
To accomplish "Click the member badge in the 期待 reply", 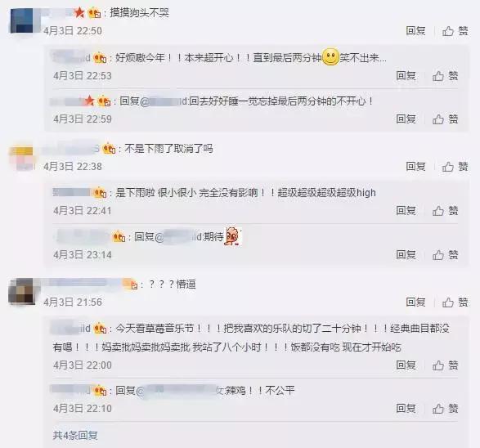I will coord(119,236).
